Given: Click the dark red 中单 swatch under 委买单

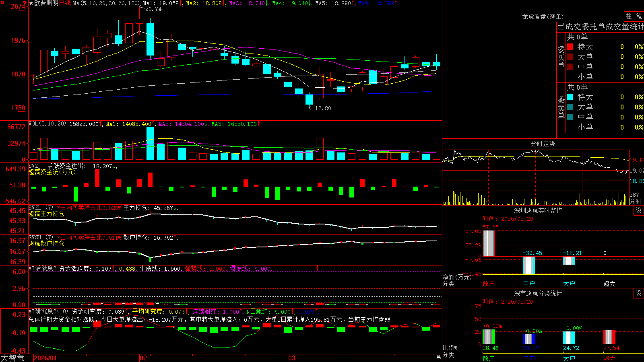Looking at the screenshot, I should pos(570,67).
